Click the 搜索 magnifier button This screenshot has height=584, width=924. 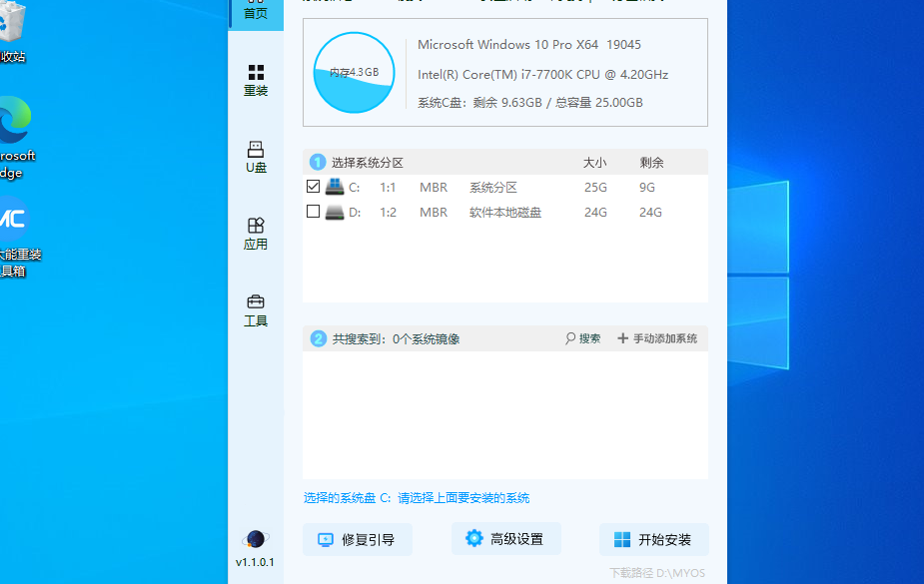point(582,338)
